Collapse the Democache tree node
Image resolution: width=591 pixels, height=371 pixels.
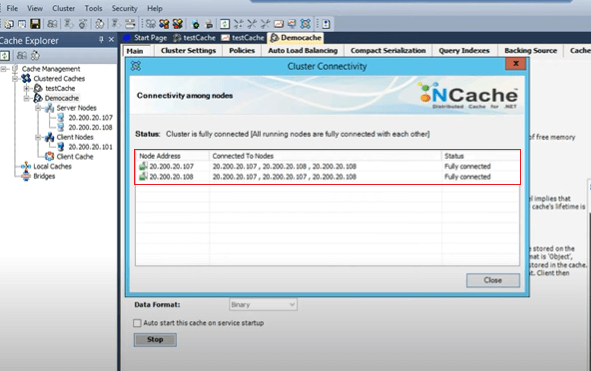pyautogui.click(x=26, y=98)
